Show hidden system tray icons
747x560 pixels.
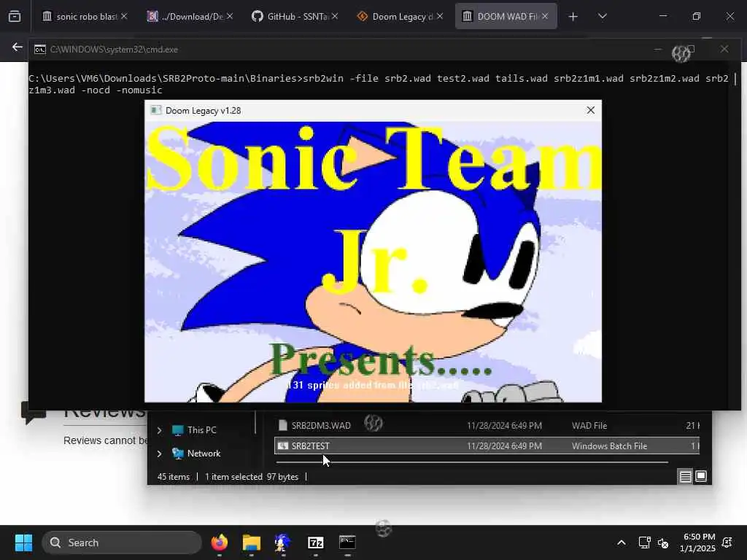click(622, 542)
